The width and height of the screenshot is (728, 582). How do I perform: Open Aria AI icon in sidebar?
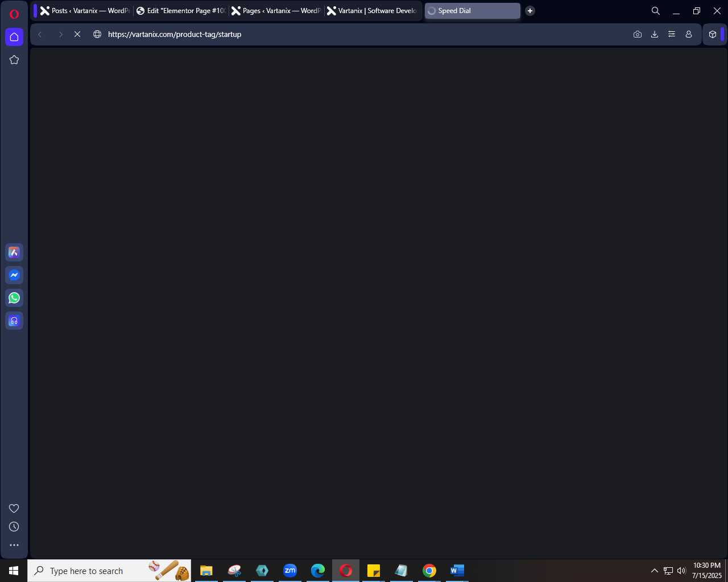pyautogui.click(x=14, y=252)
